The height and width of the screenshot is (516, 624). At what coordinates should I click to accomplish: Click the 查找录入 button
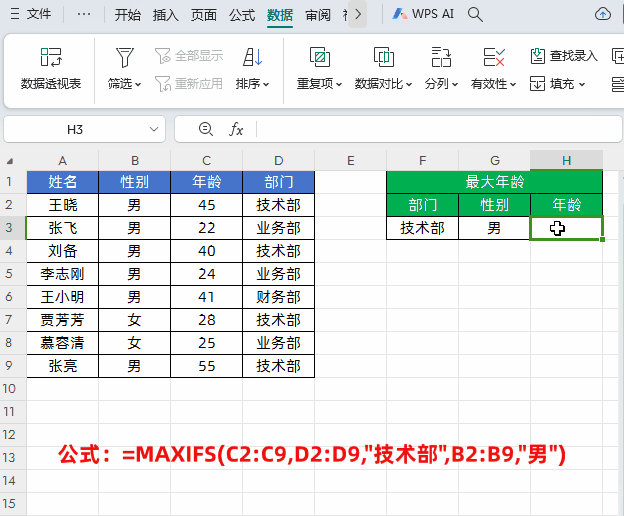(x=564, y=56)
